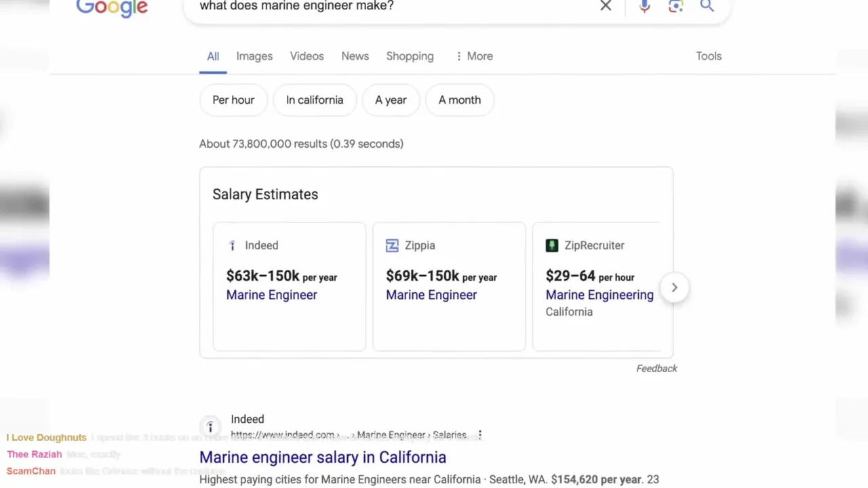Clear the search query with X icon

(x=606, y=6)
